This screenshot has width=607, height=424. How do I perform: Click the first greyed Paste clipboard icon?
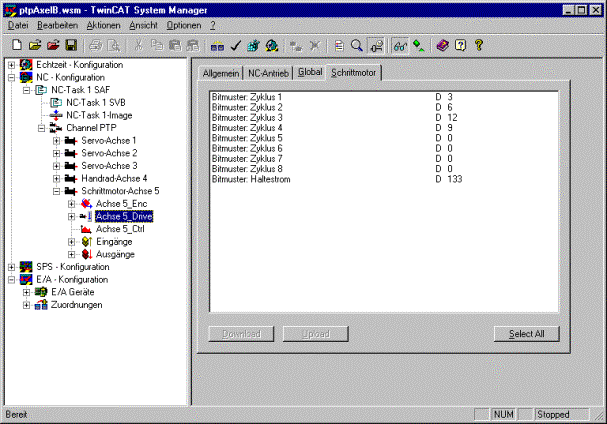tap(175, 45)
